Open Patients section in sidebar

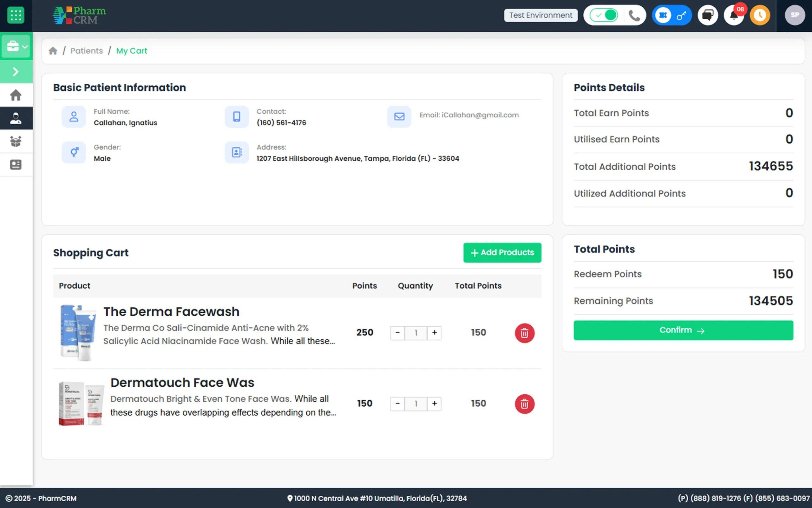16,118
